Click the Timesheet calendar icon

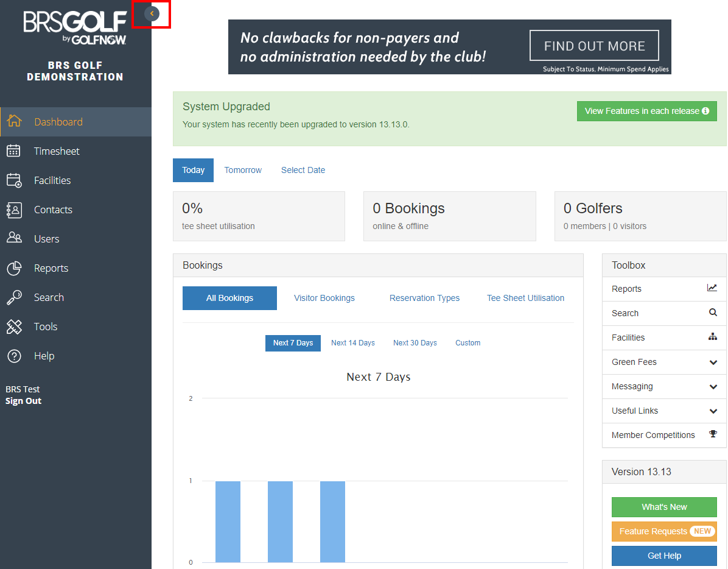tap(13, 150)
